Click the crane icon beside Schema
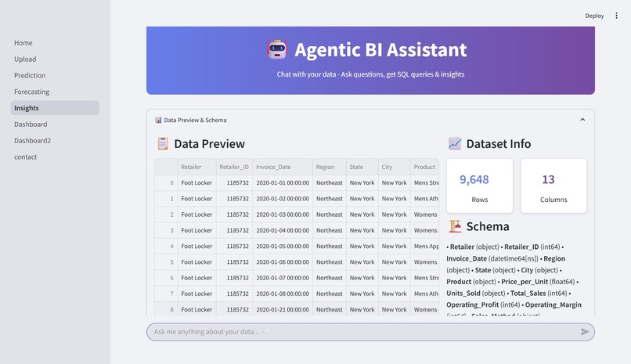 (455, 226)
